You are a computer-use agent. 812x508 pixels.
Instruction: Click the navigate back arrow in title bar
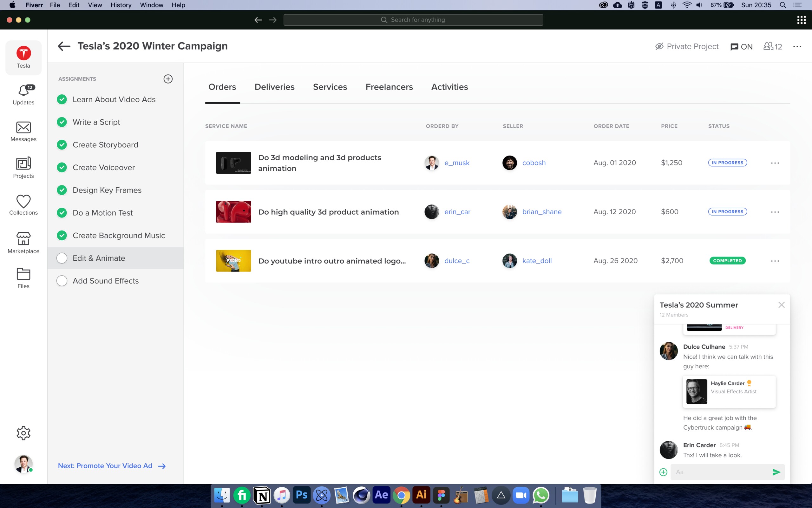[258, 20]
